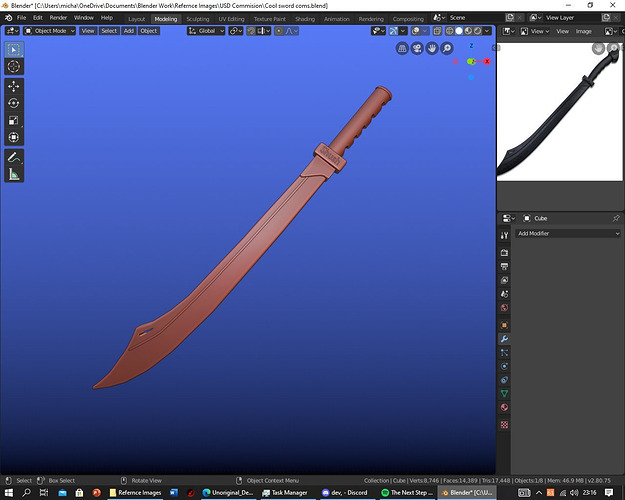Select the Measure tool
Screen dimensions: 625x500
(x=14, y=174)
